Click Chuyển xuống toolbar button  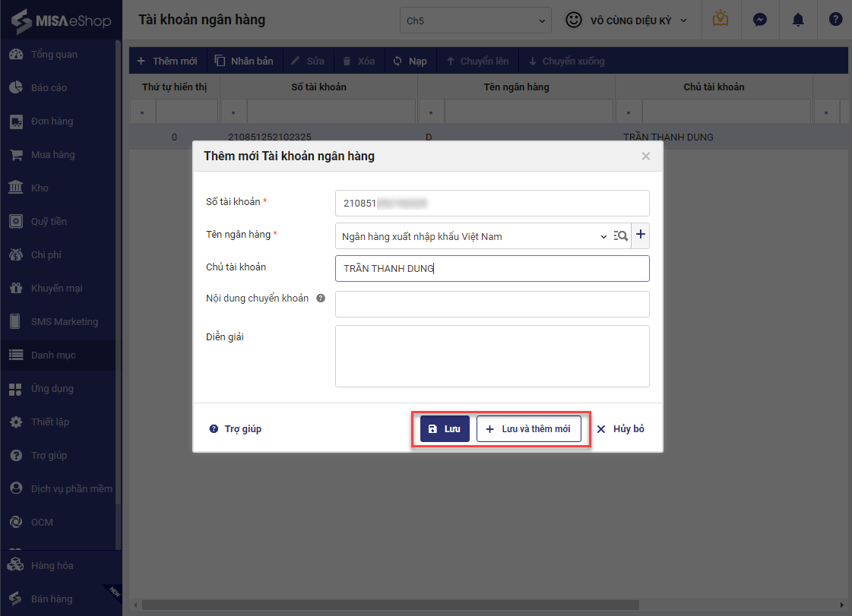pyautogui.click(x=567, y=61)
